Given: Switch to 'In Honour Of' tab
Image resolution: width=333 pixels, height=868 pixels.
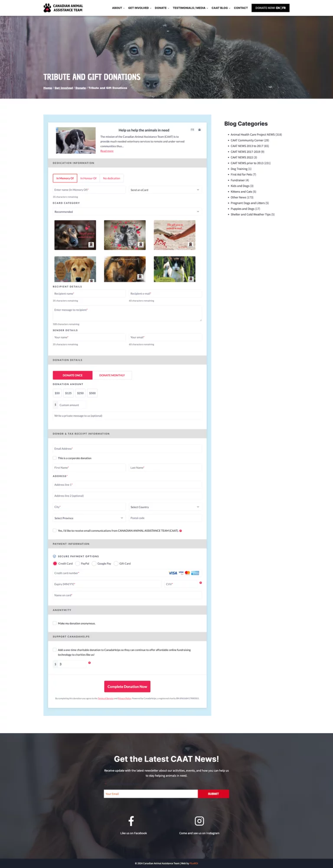Looking at the screenshot, I should 88,178.
